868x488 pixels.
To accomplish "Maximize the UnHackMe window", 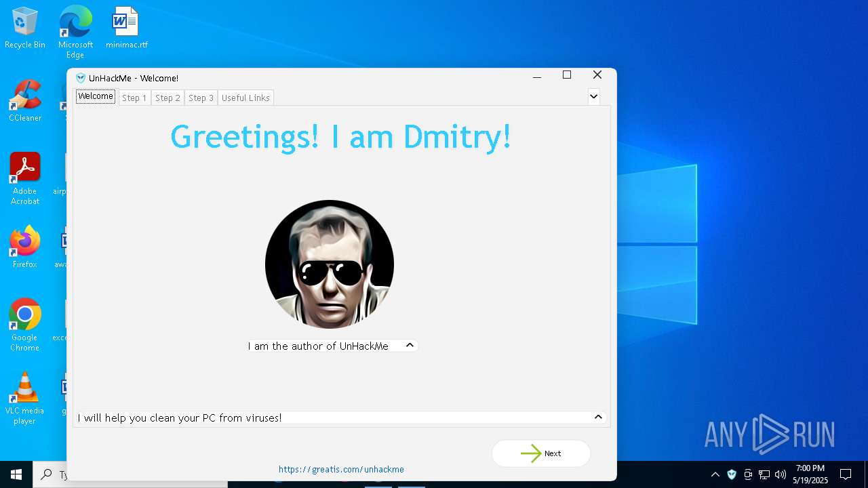I will click(567, 75).
